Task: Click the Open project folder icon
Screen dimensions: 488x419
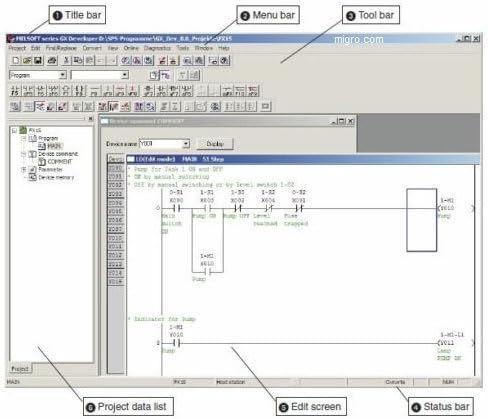Action: pos(27,60)
